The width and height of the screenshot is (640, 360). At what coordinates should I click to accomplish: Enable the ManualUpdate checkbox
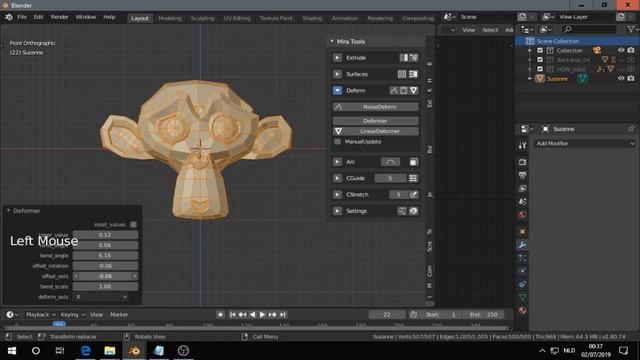(x=338, y=142)
